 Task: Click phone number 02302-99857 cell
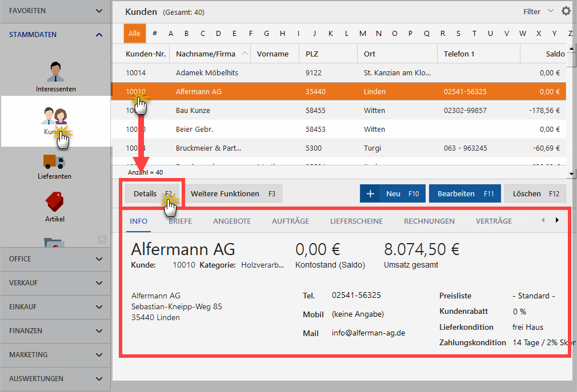(465, 110)
